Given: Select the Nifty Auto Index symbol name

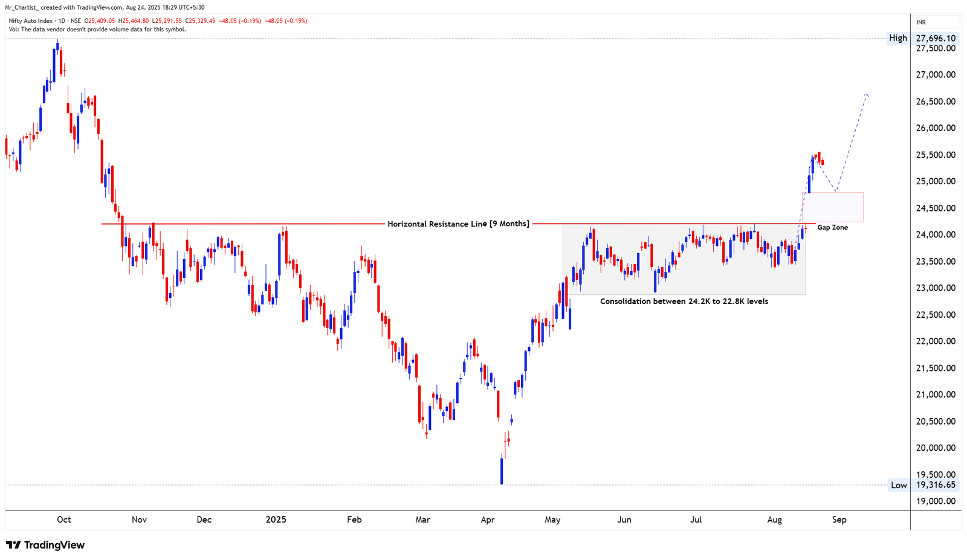Looking at the screenshot, I should pyautogui.click(x=30, y=20).
